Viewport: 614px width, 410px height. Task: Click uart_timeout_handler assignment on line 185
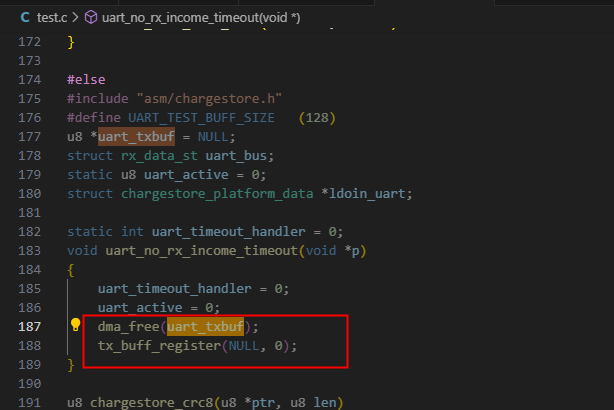point(175,289)
